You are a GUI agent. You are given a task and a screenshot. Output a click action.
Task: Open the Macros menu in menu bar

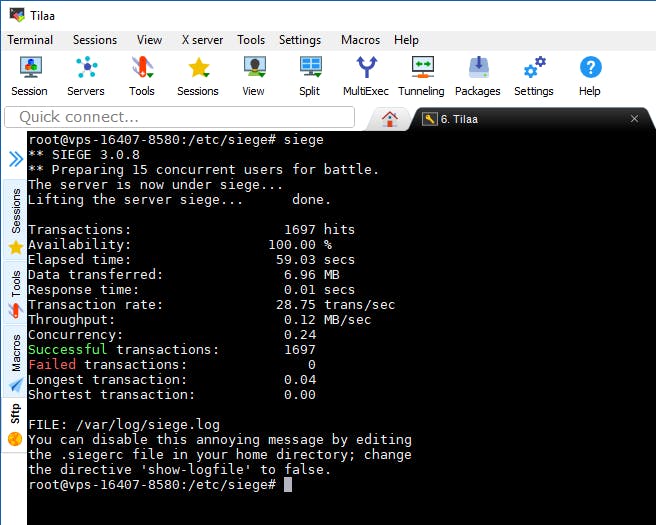pos(361,40)
